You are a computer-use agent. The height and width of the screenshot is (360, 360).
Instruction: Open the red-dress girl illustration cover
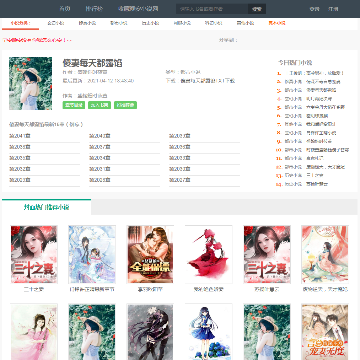[209, 254]
